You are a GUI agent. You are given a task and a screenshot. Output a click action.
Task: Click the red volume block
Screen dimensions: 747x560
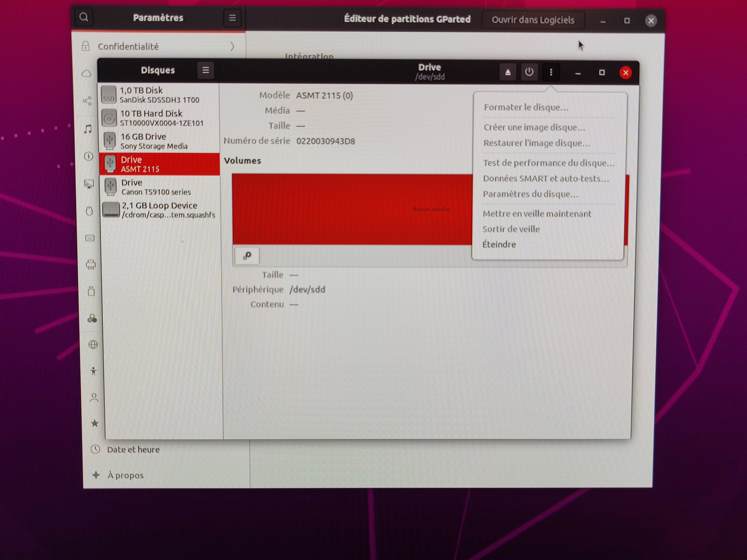351,209
